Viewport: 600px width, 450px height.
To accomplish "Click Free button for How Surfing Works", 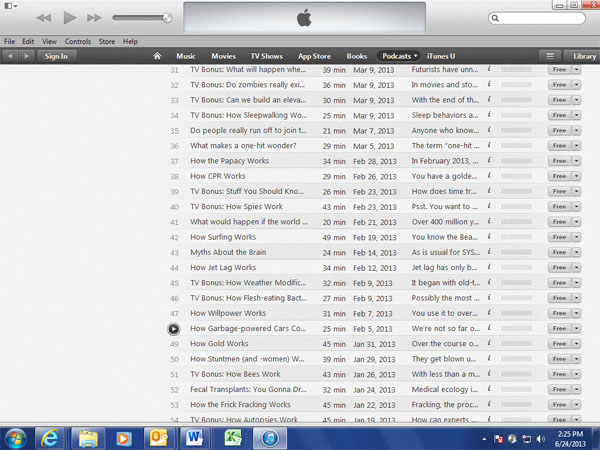I will (x=559, y=237).
